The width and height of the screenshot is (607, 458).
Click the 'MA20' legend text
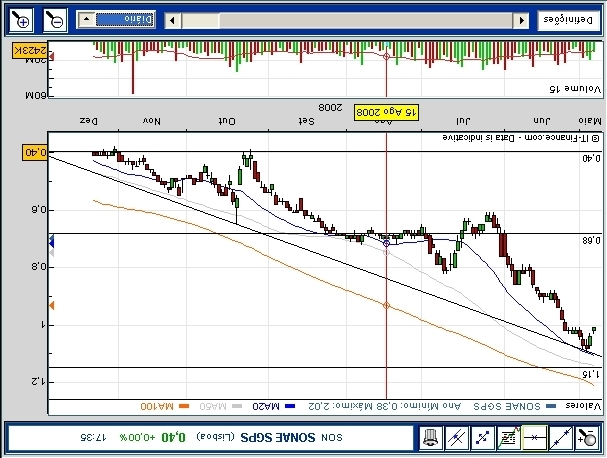point(266,406)
